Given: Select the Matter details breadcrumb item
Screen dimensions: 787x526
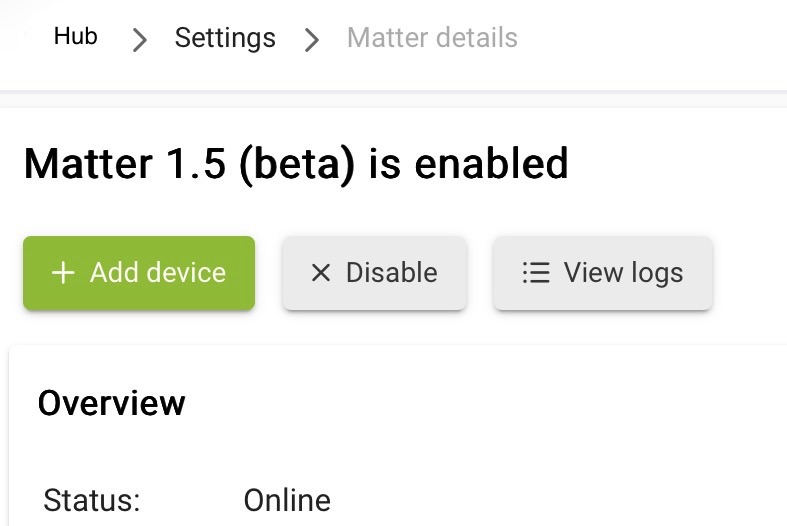Looking at the screenshot, I should (432, 38).
